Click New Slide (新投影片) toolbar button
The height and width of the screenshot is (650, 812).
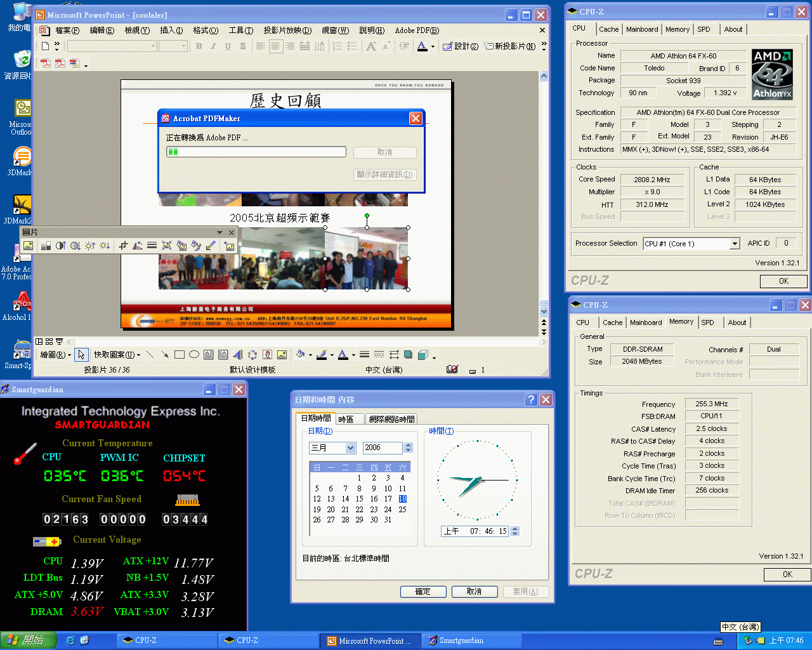coord(510,46)
